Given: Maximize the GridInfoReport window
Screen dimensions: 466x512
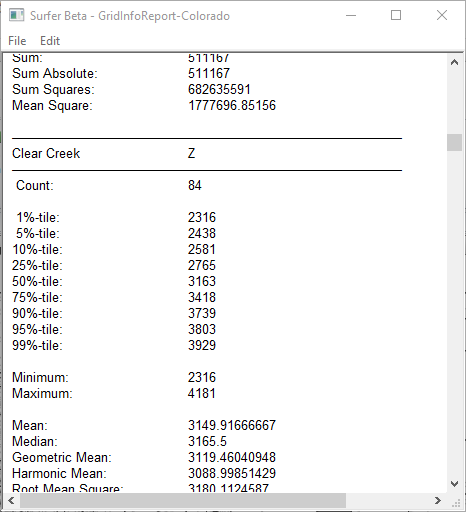Looking at the screenshot, I should pos(396,15).
